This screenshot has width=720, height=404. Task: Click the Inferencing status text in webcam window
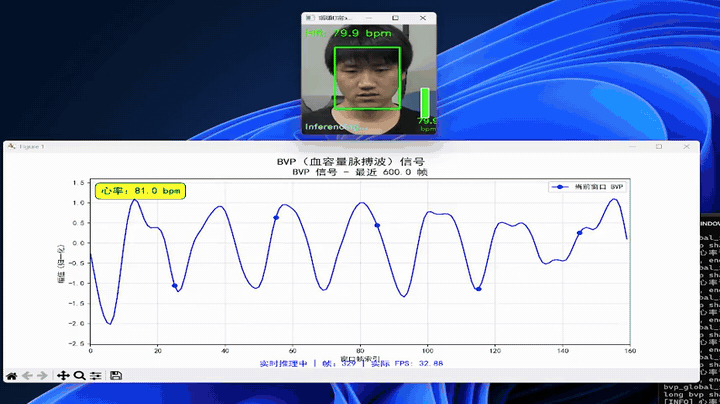[x=335, y=127]
